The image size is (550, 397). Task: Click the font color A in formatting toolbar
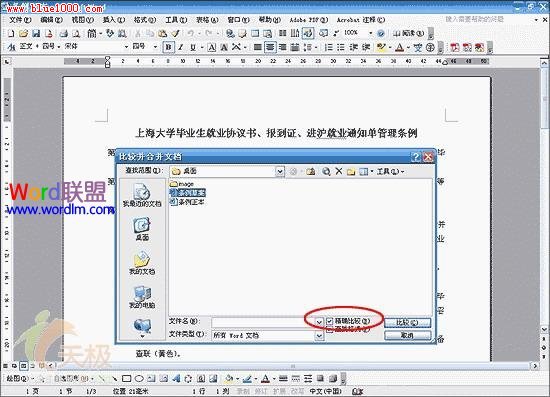pyautogui.click(x=399, y=47)
